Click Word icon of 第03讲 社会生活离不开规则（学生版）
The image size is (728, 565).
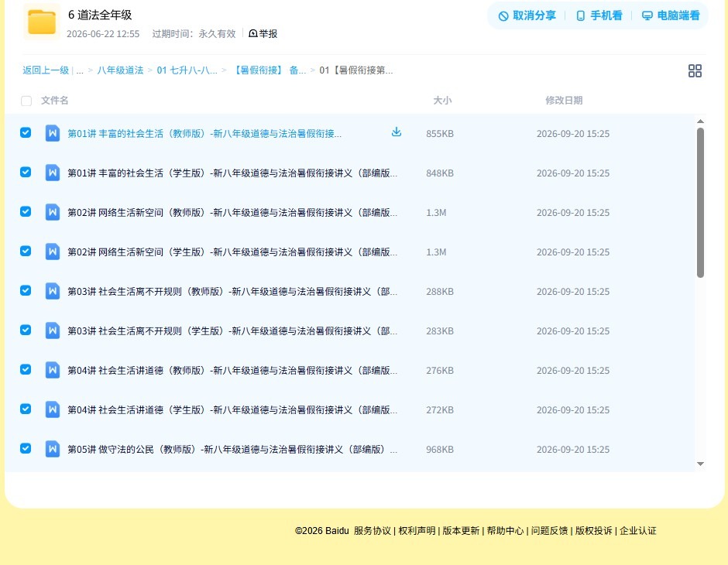point(53,330)
